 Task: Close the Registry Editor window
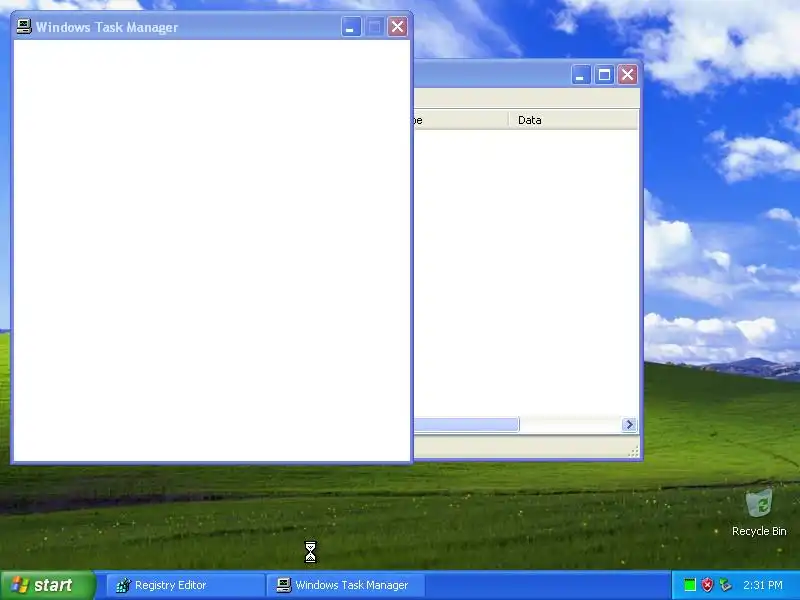coord(628,75)
